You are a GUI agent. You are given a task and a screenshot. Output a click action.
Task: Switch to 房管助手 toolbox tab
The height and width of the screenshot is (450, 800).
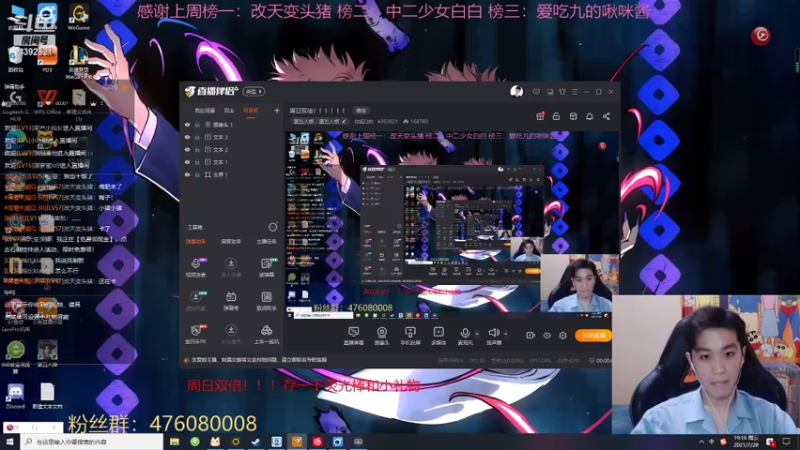[x=231, y=242]
